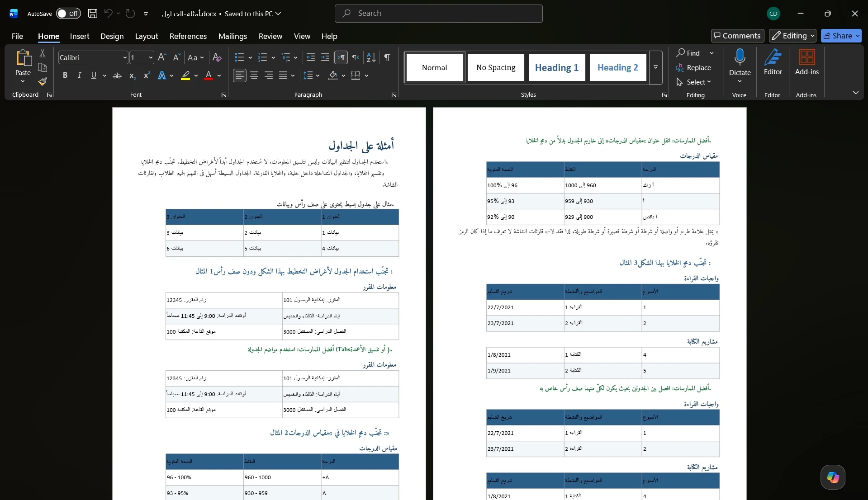Open the account CD avatar
This screenshot has height=500, width=868.
773,14
